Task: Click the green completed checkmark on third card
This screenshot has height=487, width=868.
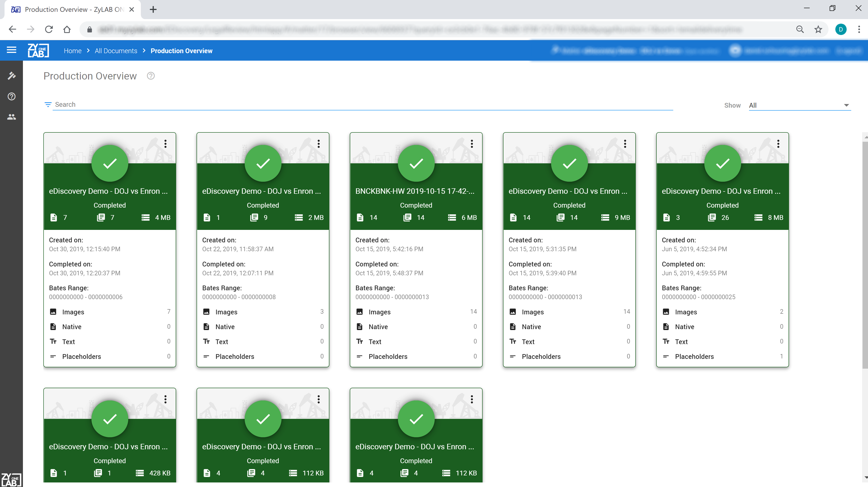Action: pos(416,164)
